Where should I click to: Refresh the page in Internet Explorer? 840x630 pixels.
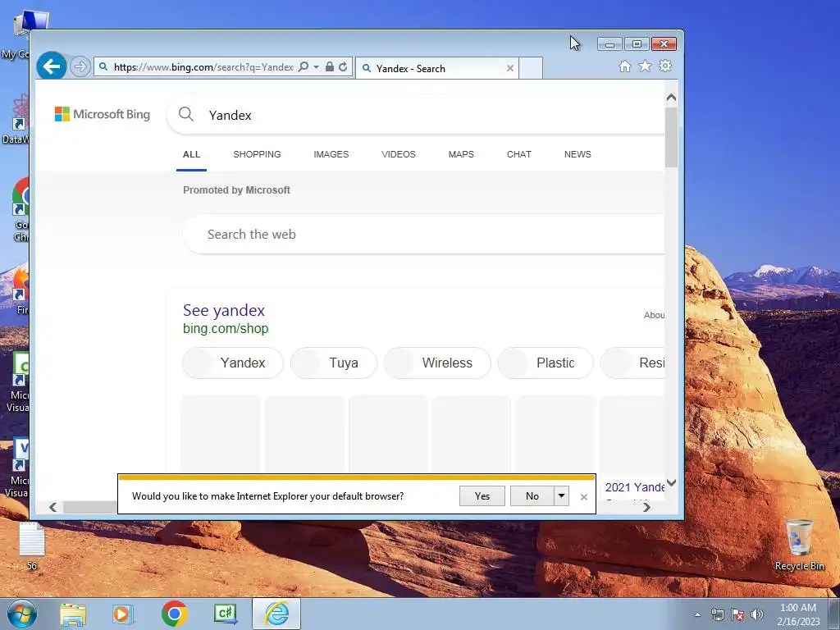343,67
